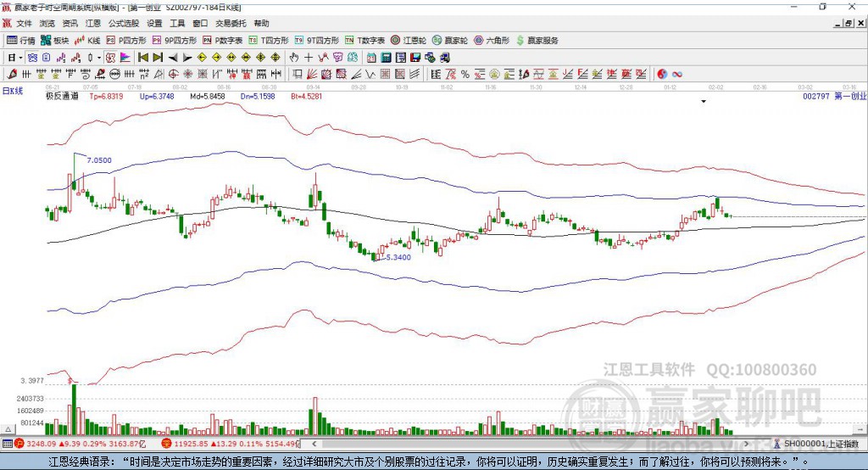This screenshot has width=868, height=470.
Task: Open the 窗口 menu
Action: [200, 23]
